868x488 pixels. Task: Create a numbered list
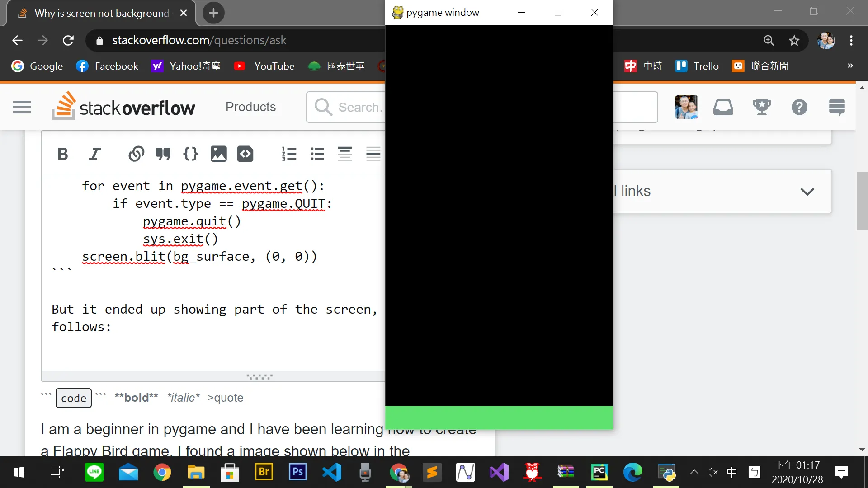289,154
